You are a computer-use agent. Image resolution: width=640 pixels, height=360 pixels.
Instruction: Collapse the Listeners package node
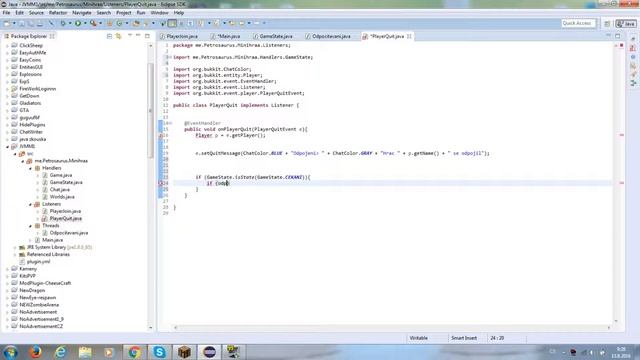(x=30, y=204)
